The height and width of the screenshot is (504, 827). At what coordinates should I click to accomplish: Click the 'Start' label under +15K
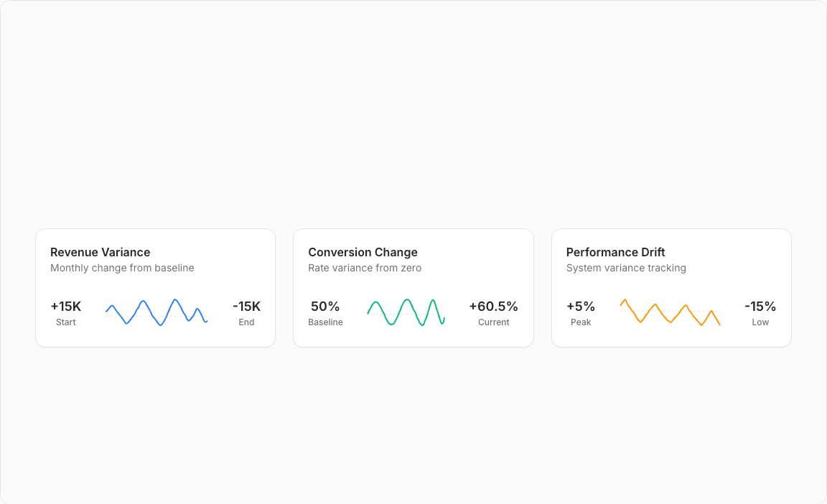[66, 322]
